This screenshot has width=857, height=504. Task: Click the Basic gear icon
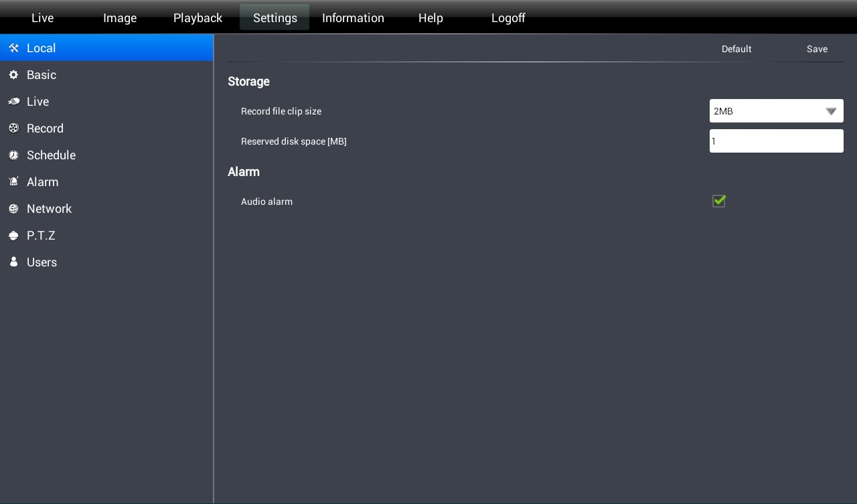[x=13, y=75]
